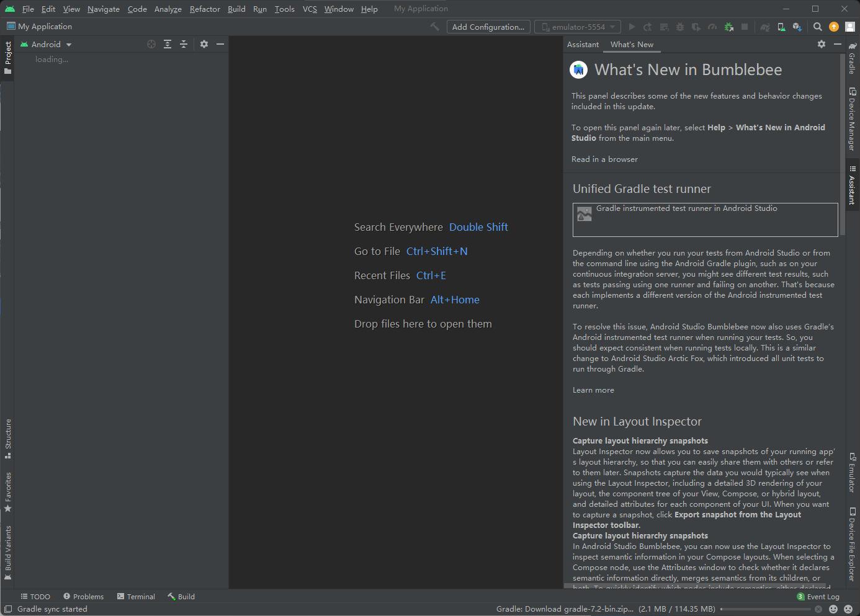Click the Apply Code Changes icon
Image resolution: width=860 pixels, height=616 pixels.
click(x=664, y=27)
